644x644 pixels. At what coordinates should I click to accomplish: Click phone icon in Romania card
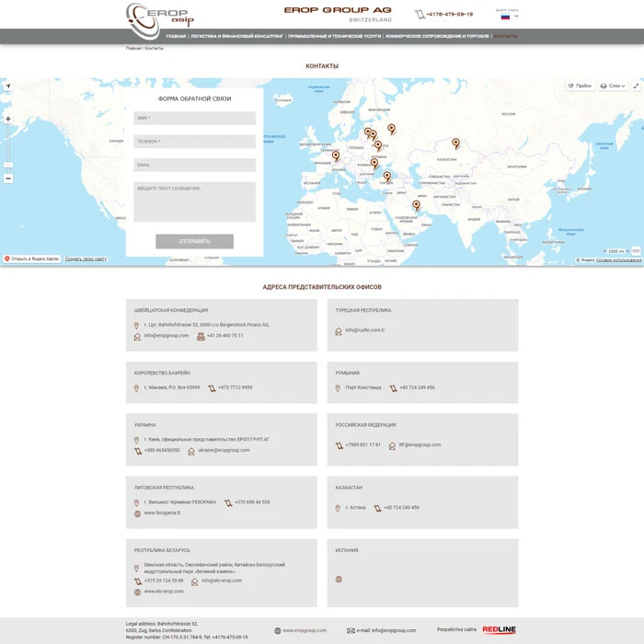pyautogui.click(x=393, y=388)
